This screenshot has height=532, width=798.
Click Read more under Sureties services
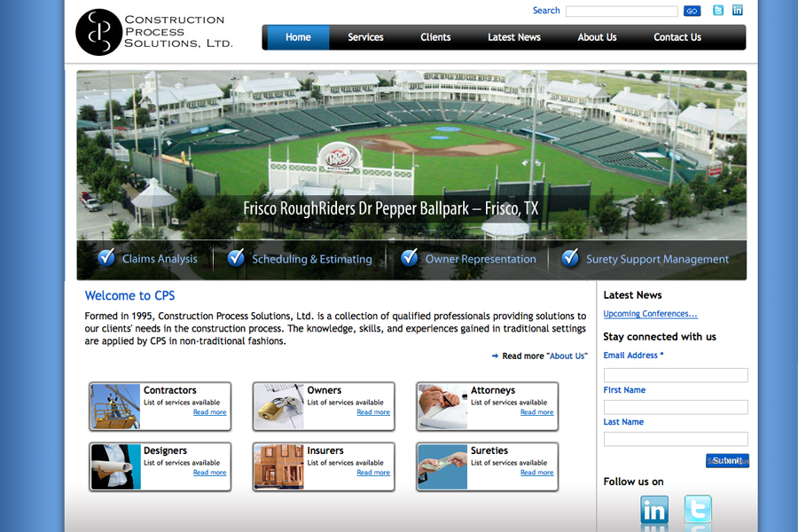(x=536, y=473)
